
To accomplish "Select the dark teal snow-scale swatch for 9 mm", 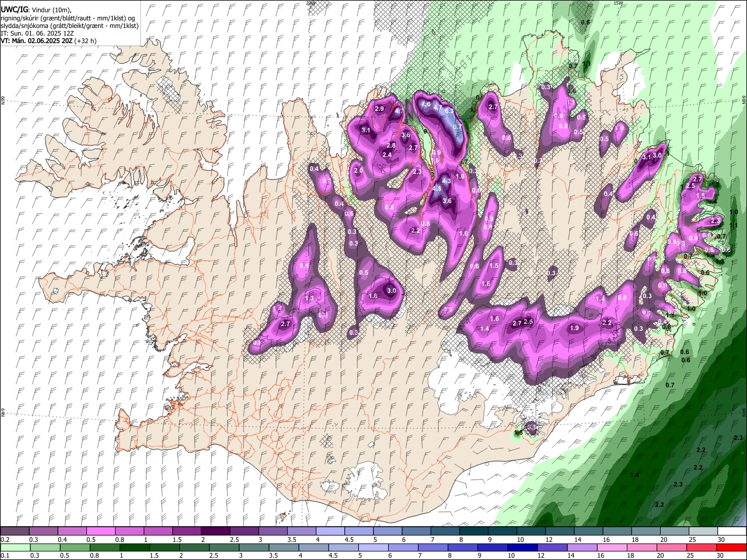I will [503, 531].
